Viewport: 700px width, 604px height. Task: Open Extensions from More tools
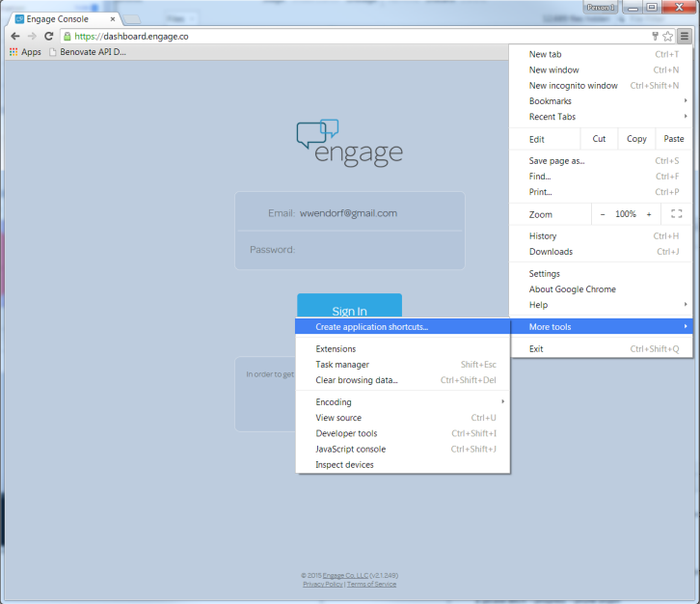click(403, 349)
